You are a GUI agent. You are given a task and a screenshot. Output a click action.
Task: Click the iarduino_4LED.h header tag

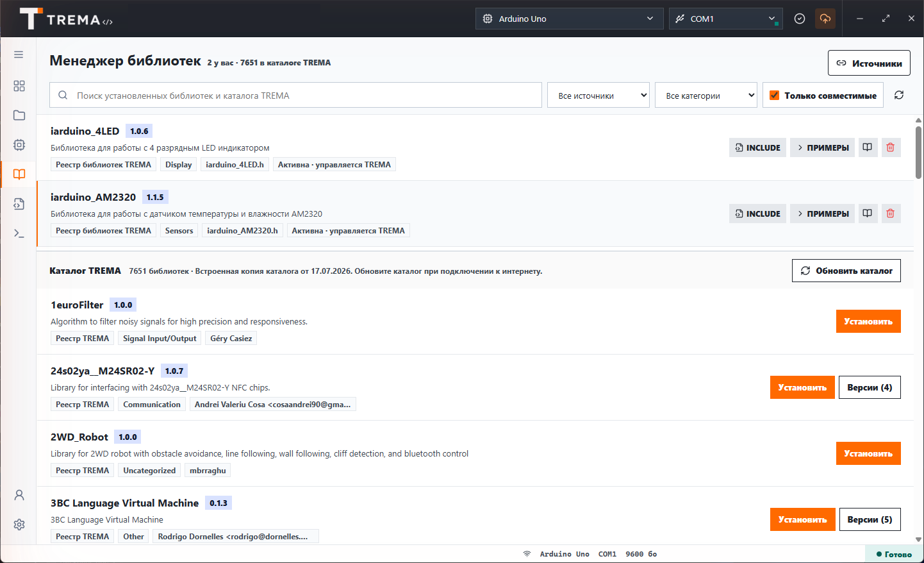click(x=235, y=165)
